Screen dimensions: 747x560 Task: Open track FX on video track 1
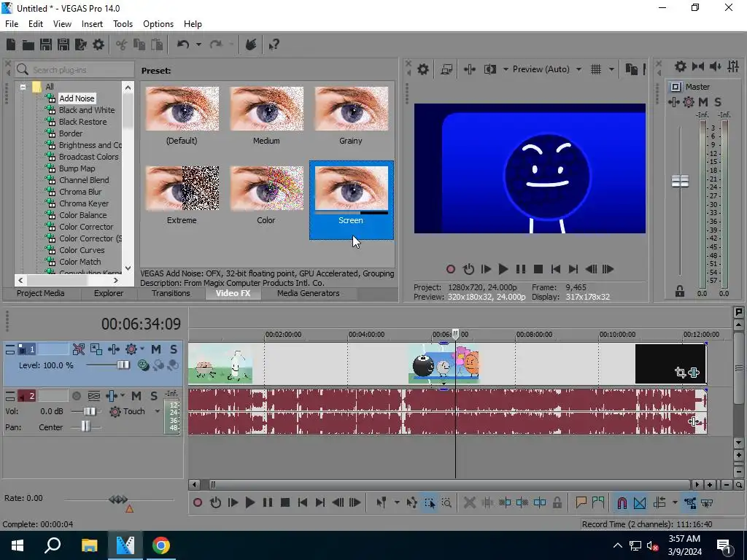[x=113, y=349]
